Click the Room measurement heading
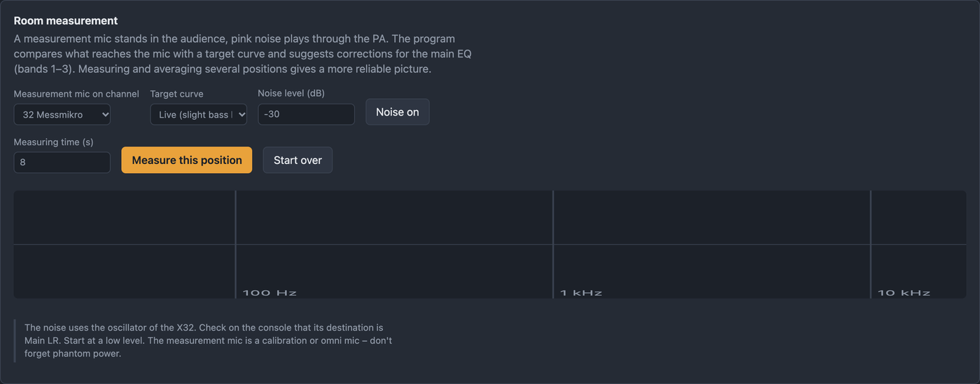This screenshot has width=980, height=384. click(66, 21)
